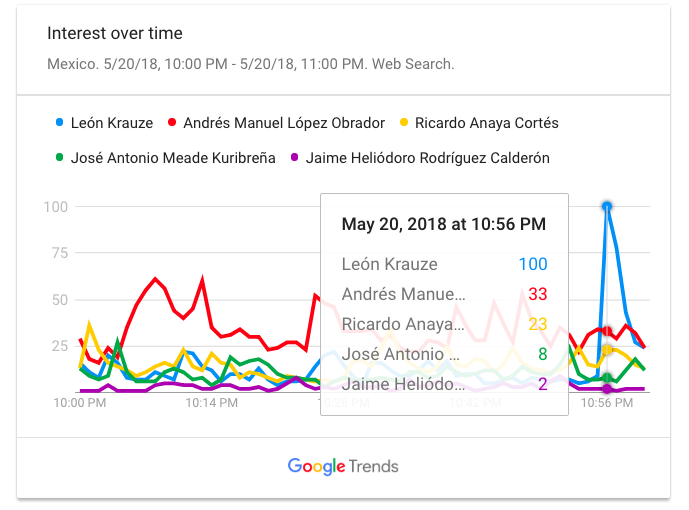
Task: Select the León Krauze legend label
Action: [112, 123]
